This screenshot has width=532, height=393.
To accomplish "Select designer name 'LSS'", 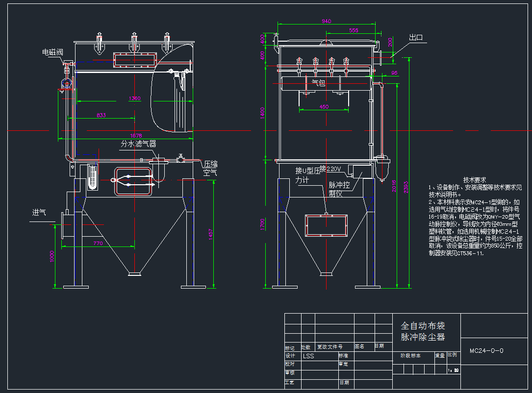I will click(308, 356).
